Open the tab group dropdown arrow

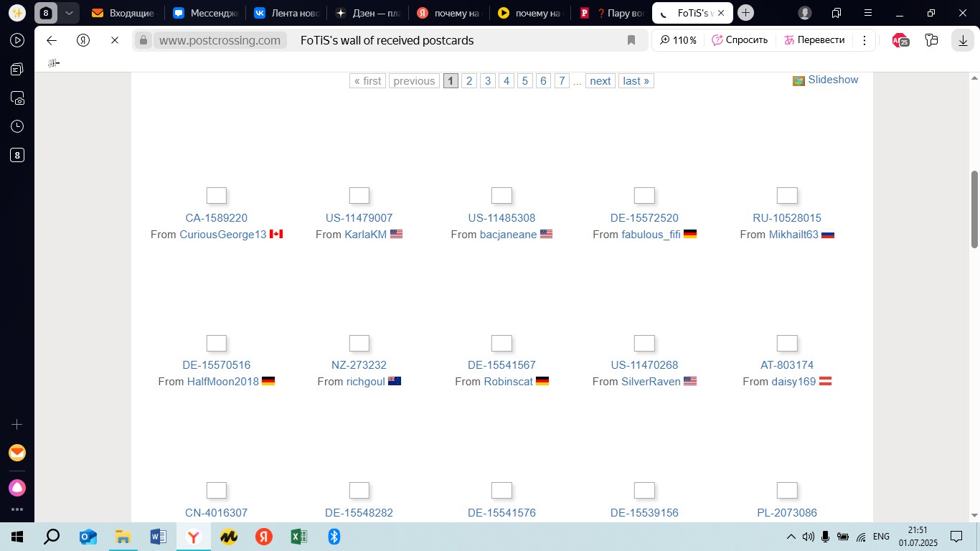(69, 13)
